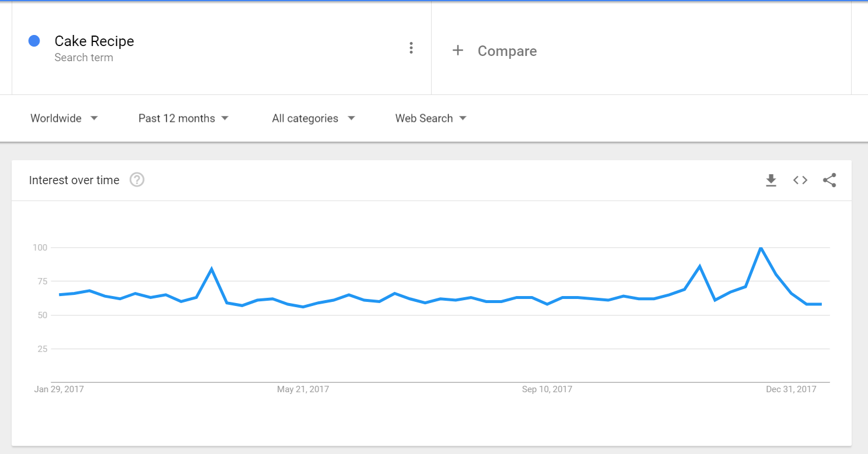Expand the Past 12 months dropdown
Viewport: 868px width, 454px height.
tap(183, 118)
